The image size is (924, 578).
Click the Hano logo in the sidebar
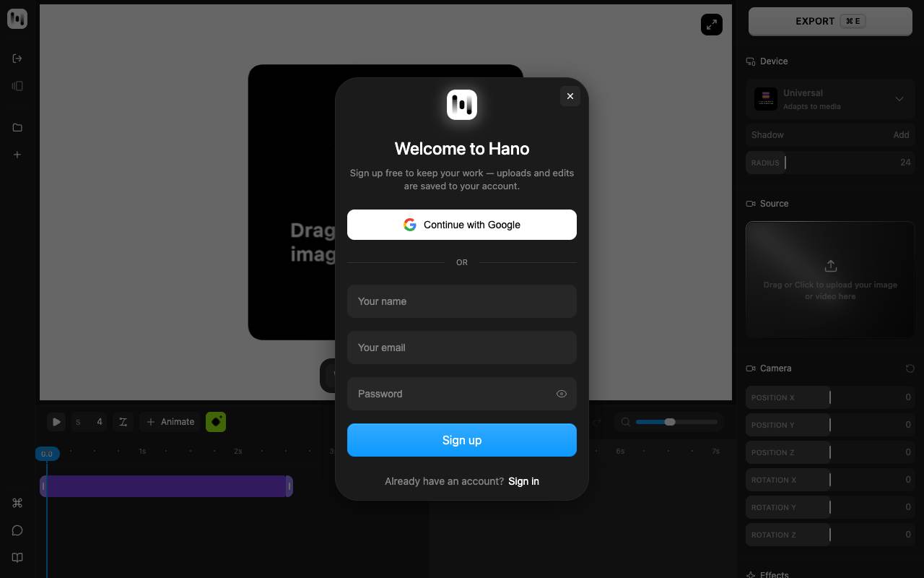[17, 19]
